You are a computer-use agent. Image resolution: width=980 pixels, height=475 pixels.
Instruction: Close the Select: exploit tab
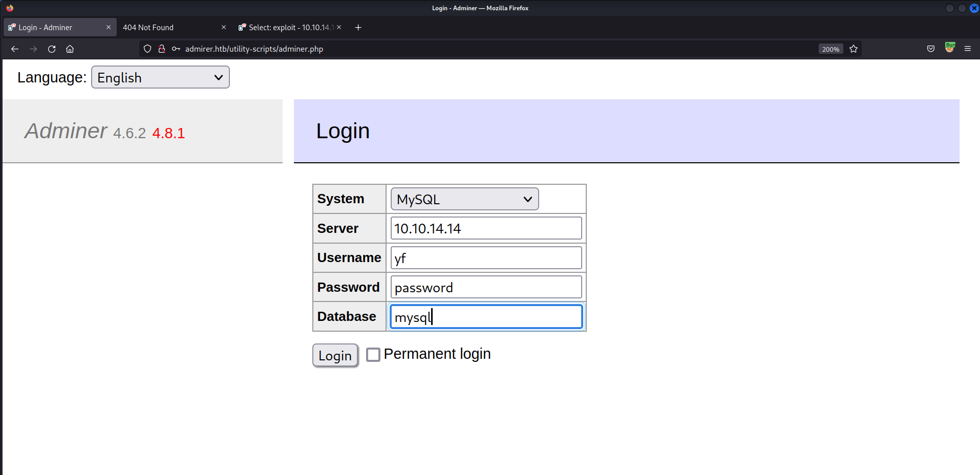[339, 27]
